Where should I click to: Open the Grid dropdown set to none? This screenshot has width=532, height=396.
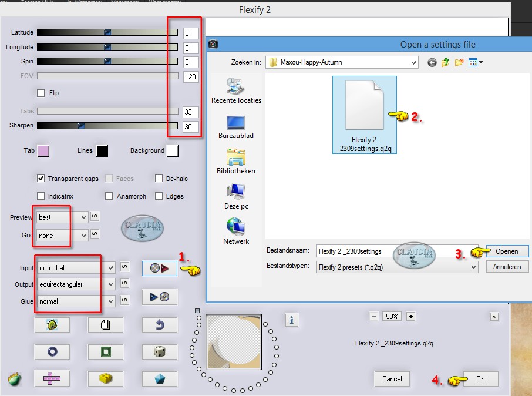click(x=62, y=236)
